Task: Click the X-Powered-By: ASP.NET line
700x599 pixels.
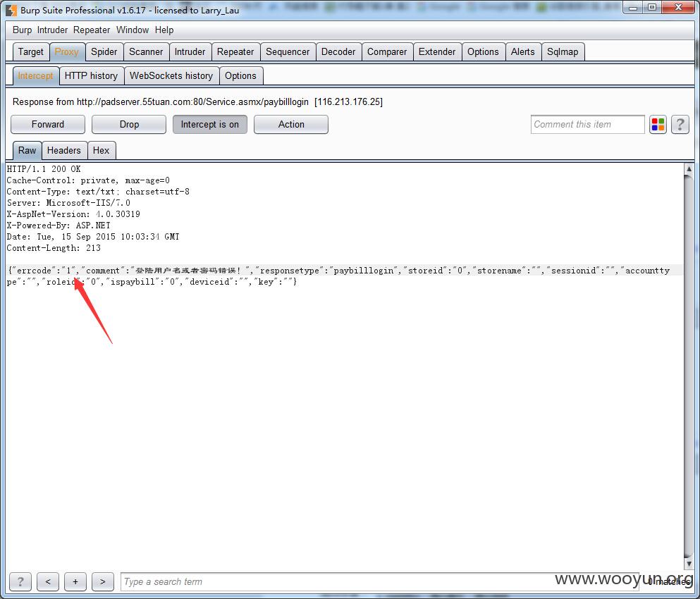Action: pyautogui.click(x=59, y=226)
